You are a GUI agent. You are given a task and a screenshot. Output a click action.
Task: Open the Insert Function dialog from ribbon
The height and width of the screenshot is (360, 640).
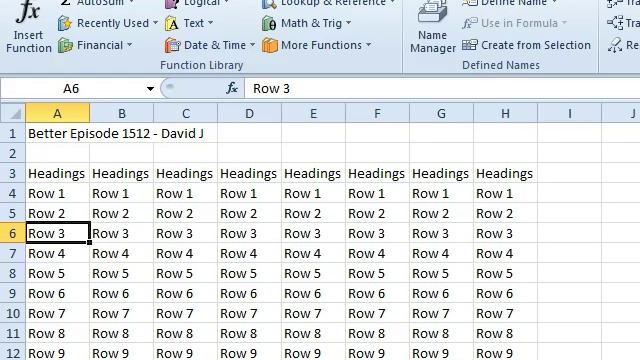coord(28,27)
